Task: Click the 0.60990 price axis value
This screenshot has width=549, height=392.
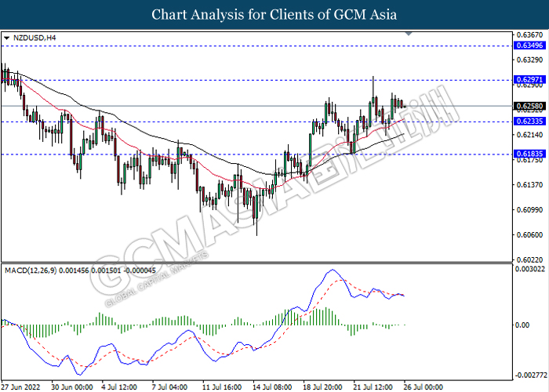Action: [x=529, y=210]
